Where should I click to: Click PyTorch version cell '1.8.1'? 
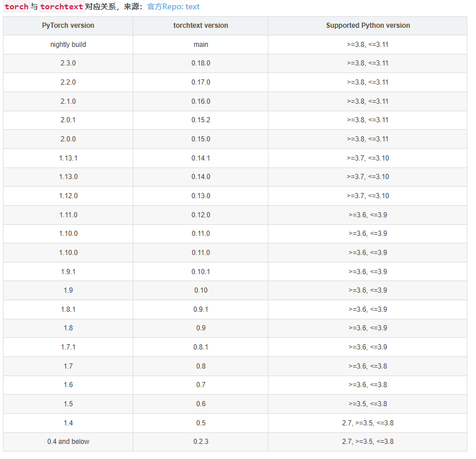coord(68,309)
